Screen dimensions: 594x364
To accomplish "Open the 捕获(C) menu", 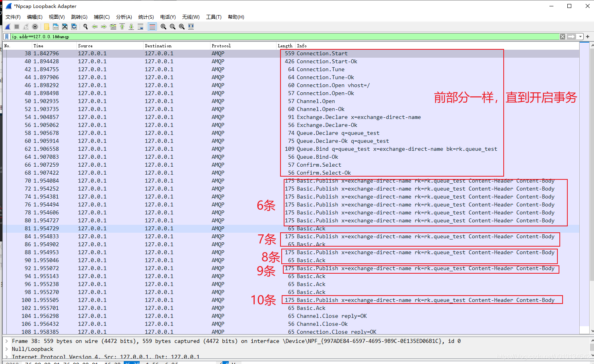I will point(102,17).
